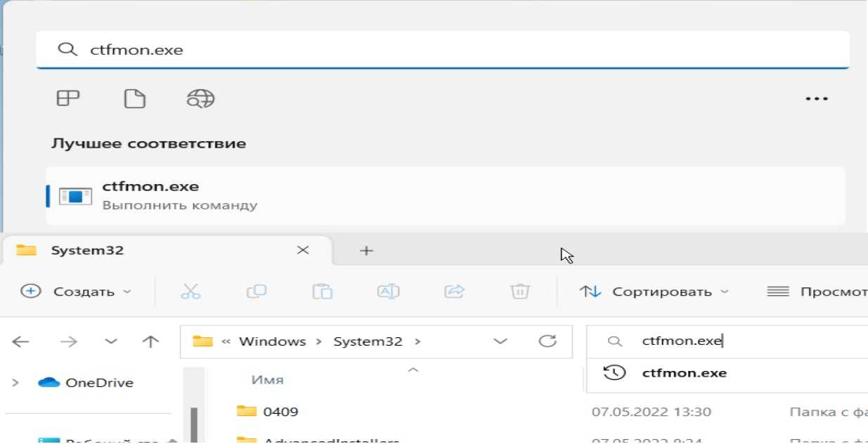Click the Delete trash bin icon
The height and width of the screenshot is (444, 868).
(x=519, y=292)
